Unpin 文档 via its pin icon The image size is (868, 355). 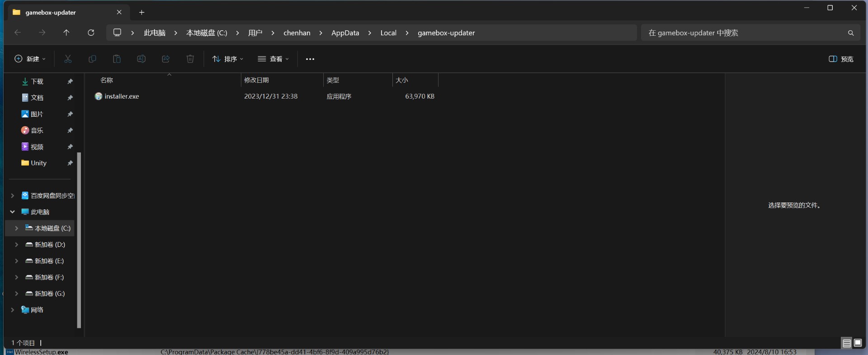70,98
